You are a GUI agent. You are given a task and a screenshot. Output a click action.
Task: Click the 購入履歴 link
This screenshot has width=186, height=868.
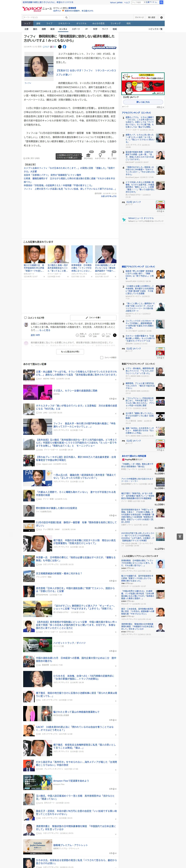click(152, 17)
